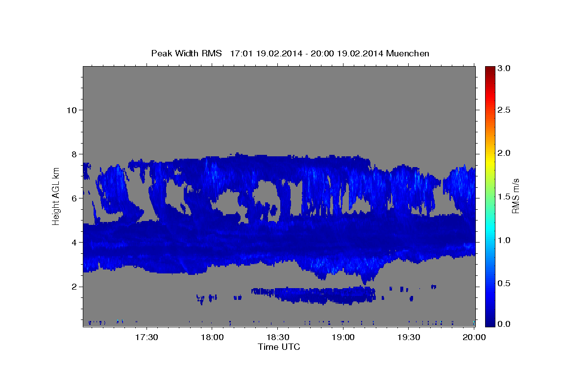Viewport: 588px width, 392px height.
Task: Click the 'Time UTC' axis title
Action: [x=279, y=347]
